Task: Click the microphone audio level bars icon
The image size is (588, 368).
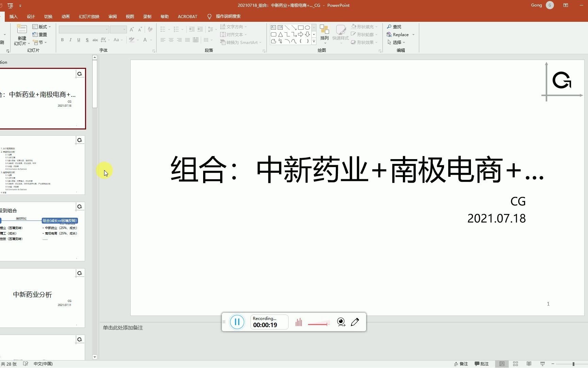Action: [x=299, y=322]
